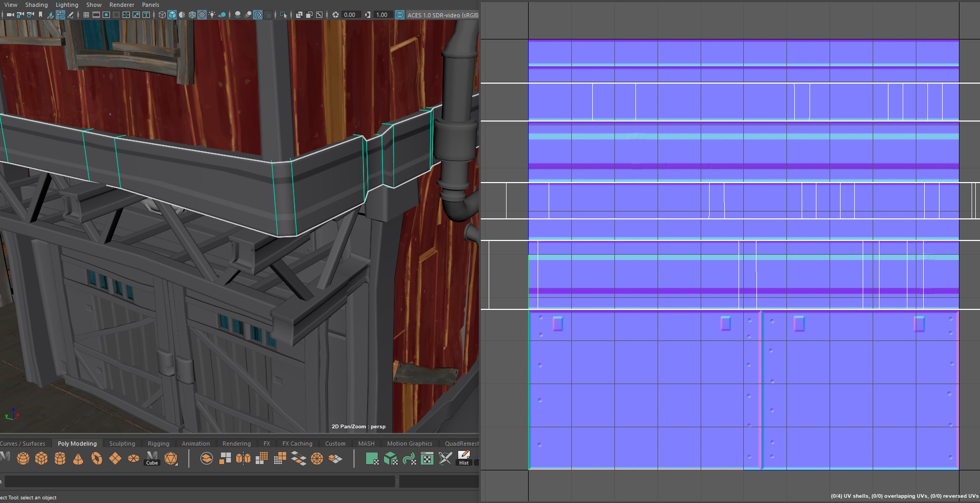980x503 pixels.
Task: Create a polygon sphere from the shelf
Action: pyautogui.click(x=23, y=458)
